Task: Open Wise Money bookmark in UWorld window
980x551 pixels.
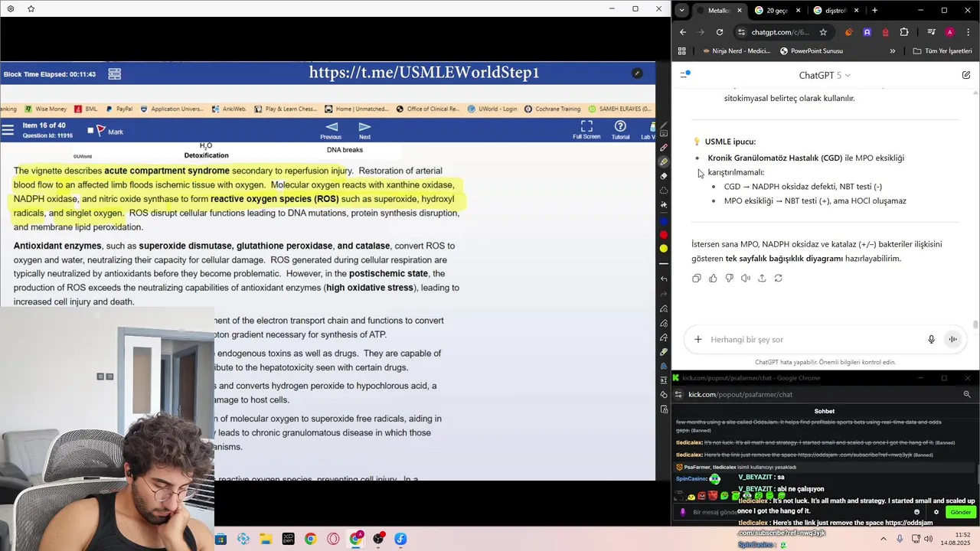Action: click(x=46, y=109)
